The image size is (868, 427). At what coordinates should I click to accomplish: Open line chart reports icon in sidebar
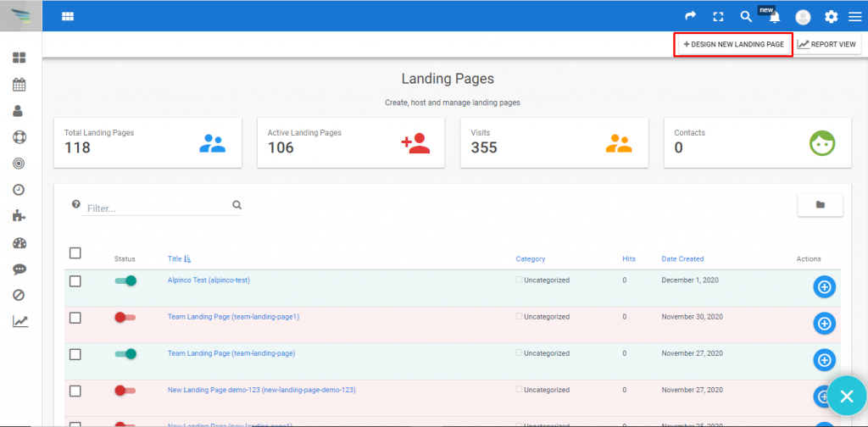[20, 321]
